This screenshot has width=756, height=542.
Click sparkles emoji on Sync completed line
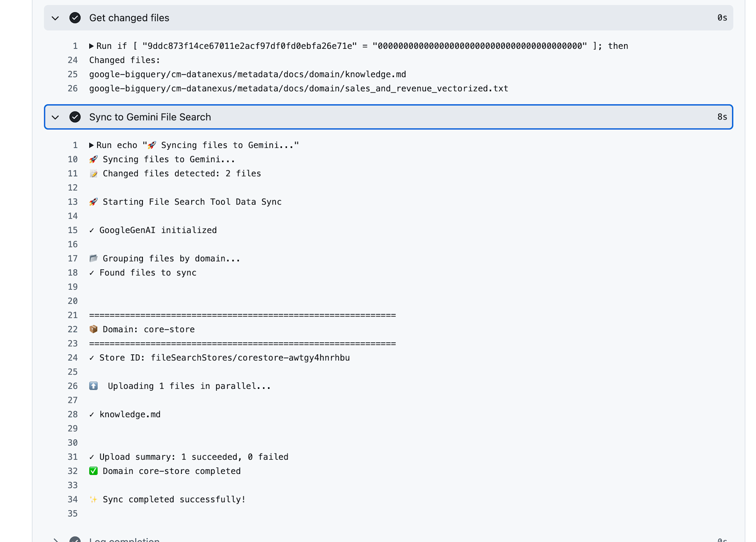(x=93, y=500)
